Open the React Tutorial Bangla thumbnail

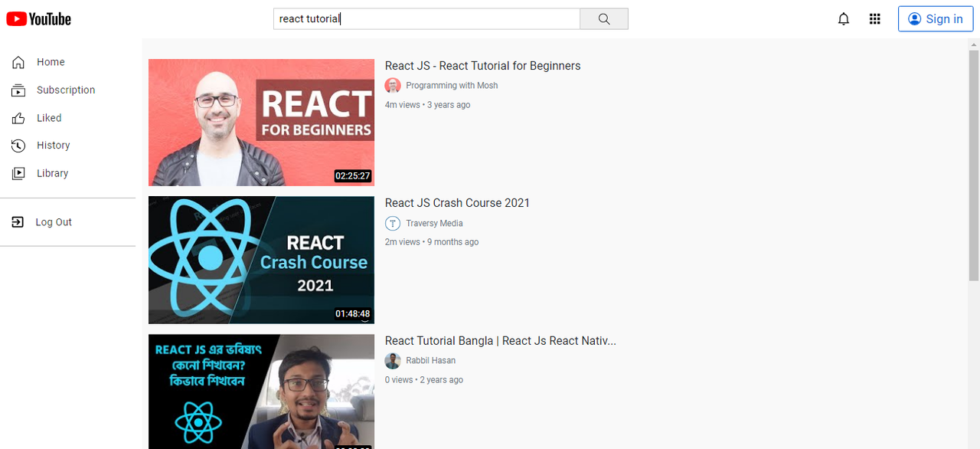(261, 392)
